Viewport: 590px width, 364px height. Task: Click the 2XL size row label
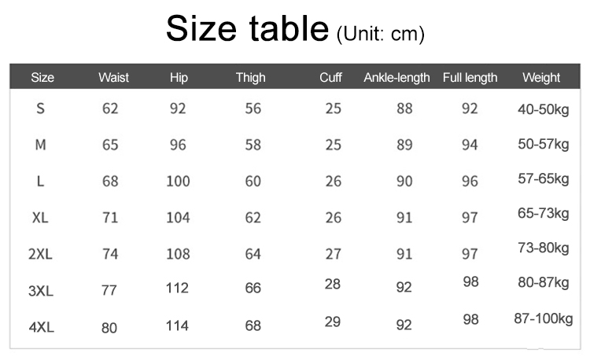pos(40,254)
